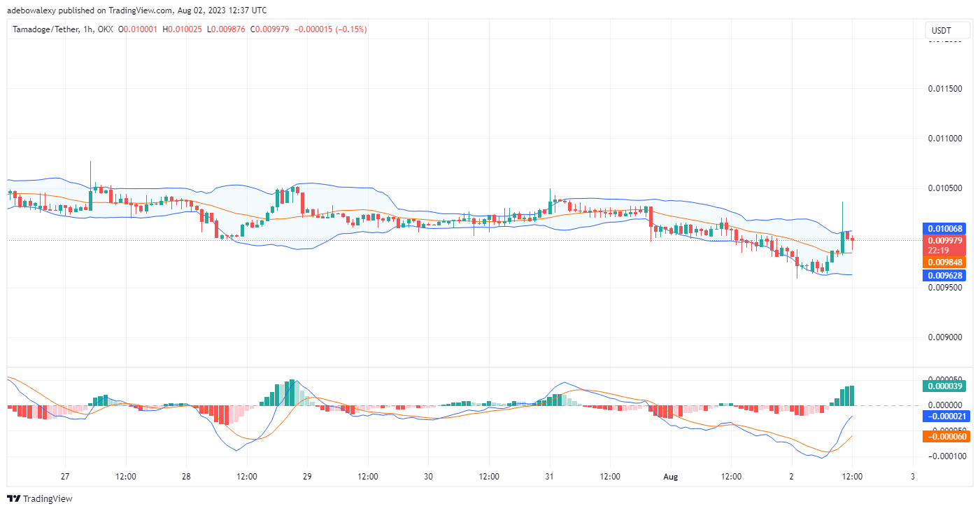Click the green histogram label 0.000039
The height and width of the screenshot is (511, 980).
pyautogui.click(x=946, y=386)
